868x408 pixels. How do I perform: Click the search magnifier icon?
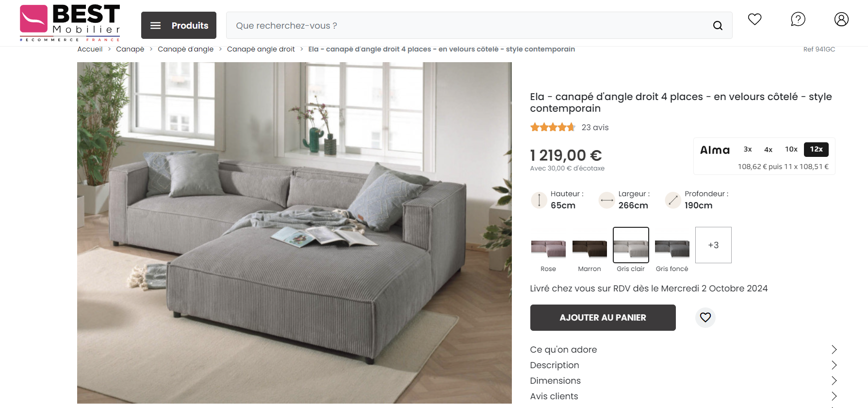click(718, 26)
